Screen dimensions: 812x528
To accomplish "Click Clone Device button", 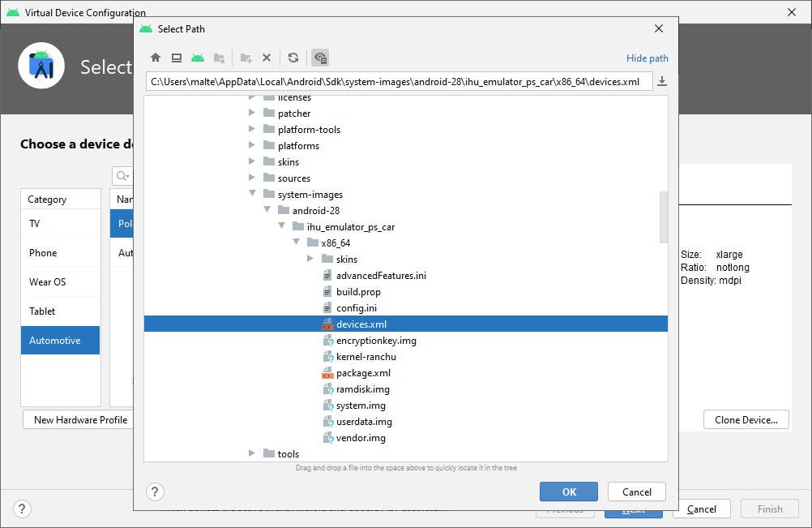I will click(746, 419).
